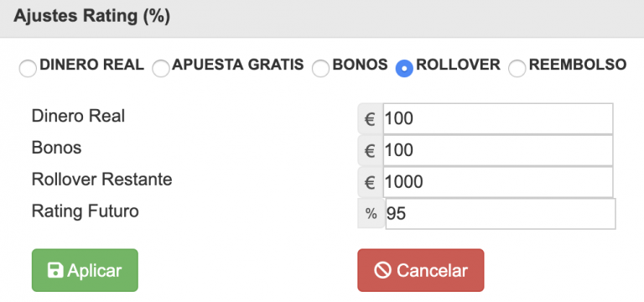The height and width of the screenshot is (302, 644).
Task: Click the floppy disk icon on Aplicar
Action: coord(55,270)
